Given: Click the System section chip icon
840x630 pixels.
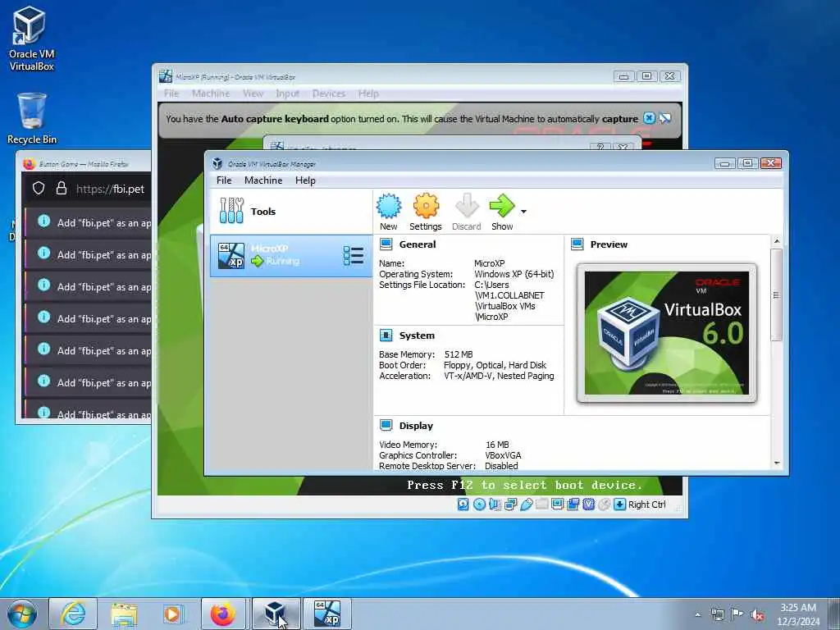Looking at the screenshot, I should coord(386,336).
